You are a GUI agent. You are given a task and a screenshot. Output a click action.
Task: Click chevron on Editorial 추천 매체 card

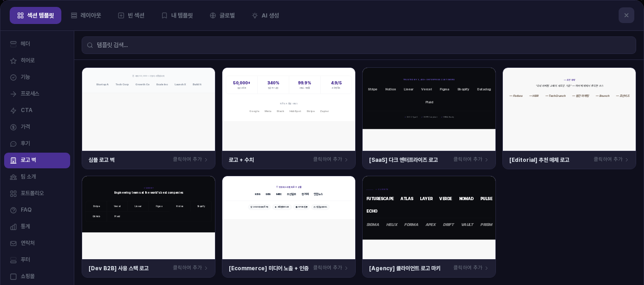point(627,160)
